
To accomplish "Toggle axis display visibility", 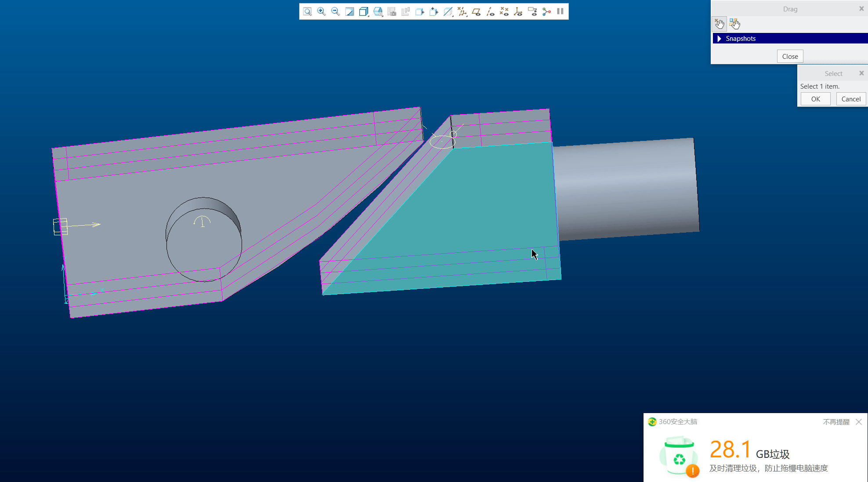I will [x=490, y=12].
